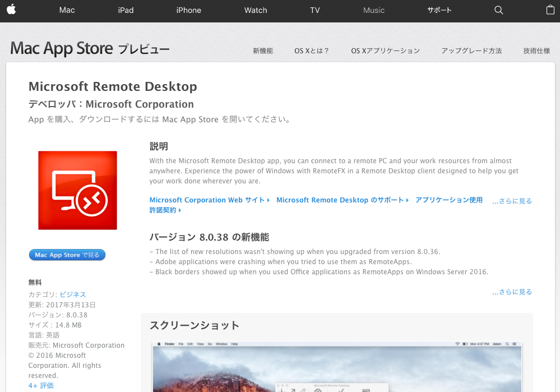Open the shopping bag icon
The image size is (560, 392).
tap(550, 10)
